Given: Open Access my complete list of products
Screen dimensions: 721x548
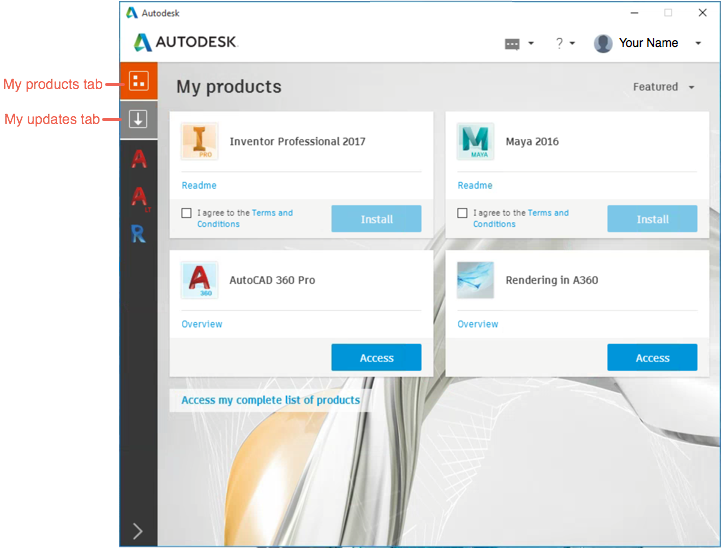Looking at the screenshot, I should coord(270,400).
